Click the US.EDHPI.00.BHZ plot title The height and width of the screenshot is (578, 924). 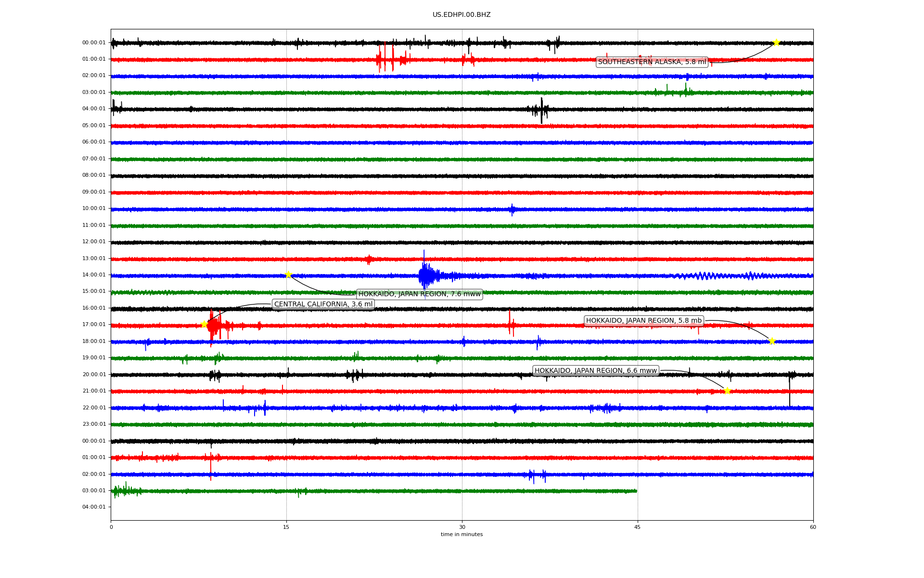(x=461, y=15)
